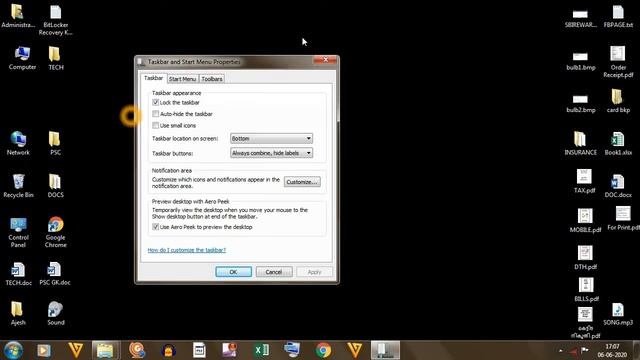This screenshot has height=360, width=640.
Task: Click OK in the properties dialog
Action: (x=233, y=272)
